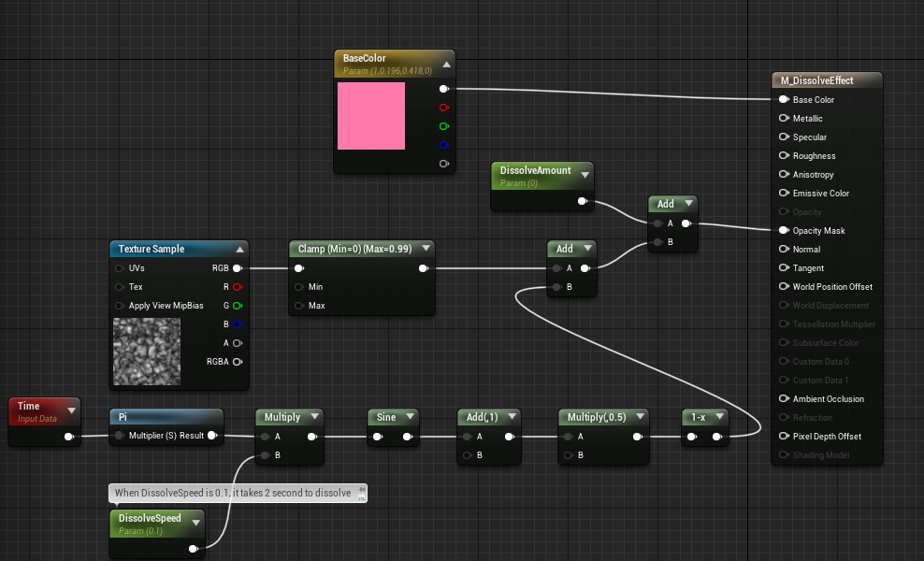Viewport: 924px width, 561px height.
Task: Click the Emissive Color input pin
Action: [784, 193]
